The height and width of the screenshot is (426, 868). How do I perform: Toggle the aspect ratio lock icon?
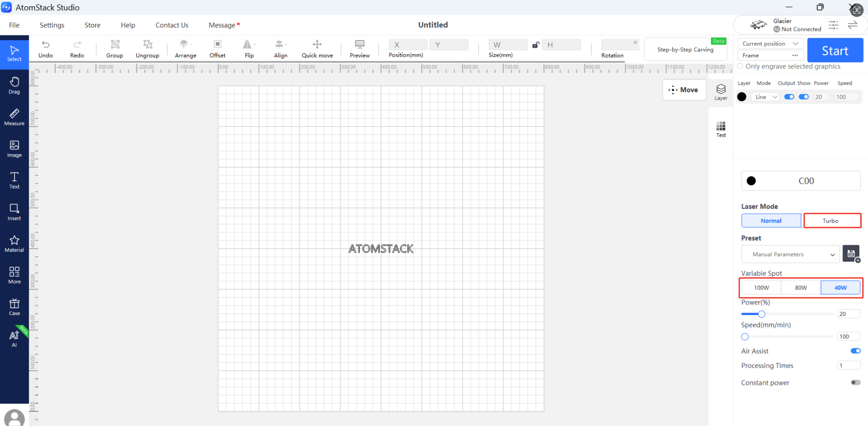pos(535,45)
